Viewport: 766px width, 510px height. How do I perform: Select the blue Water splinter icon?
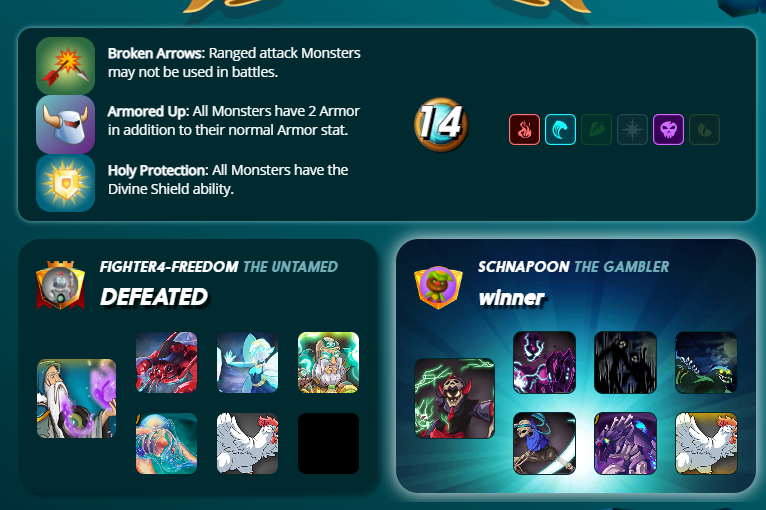(560, 129)
